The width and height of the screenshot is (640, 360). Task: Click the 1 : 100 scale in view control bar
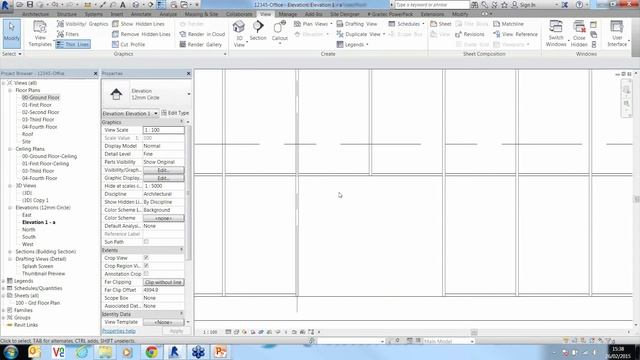click(x=210, y=332)
